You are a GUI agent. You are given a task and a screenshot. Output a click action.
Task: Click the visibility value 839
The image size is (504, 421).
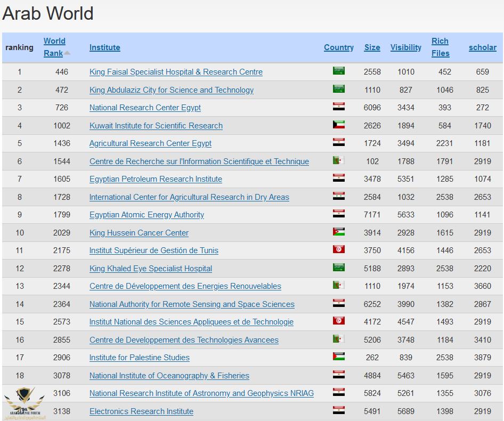click(x=406, y=358)
